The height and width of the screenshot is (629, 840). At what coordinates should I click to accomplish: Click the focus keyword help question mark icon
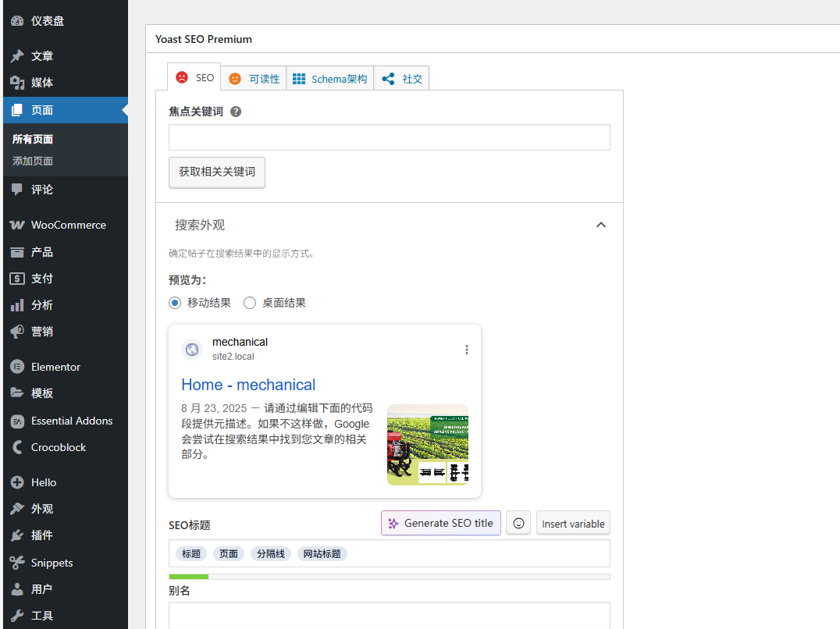pos(236,112)
